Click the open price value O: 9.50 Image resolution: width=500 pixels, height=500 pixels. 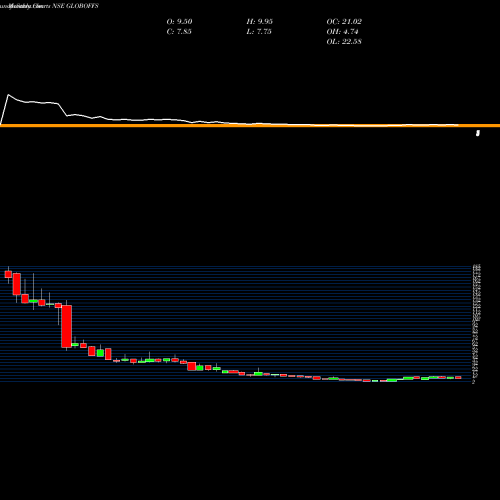click(179, 22)
